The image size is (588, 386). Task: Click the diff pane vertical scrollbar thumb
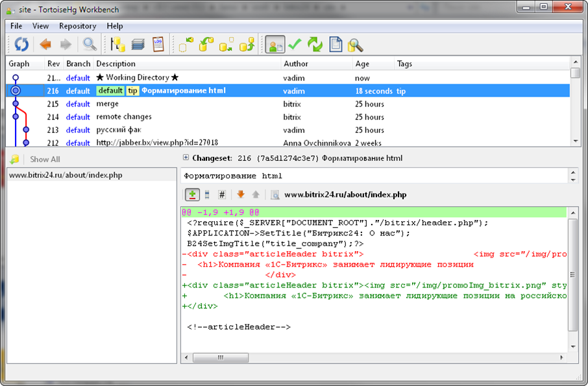[x=572, y=274]
